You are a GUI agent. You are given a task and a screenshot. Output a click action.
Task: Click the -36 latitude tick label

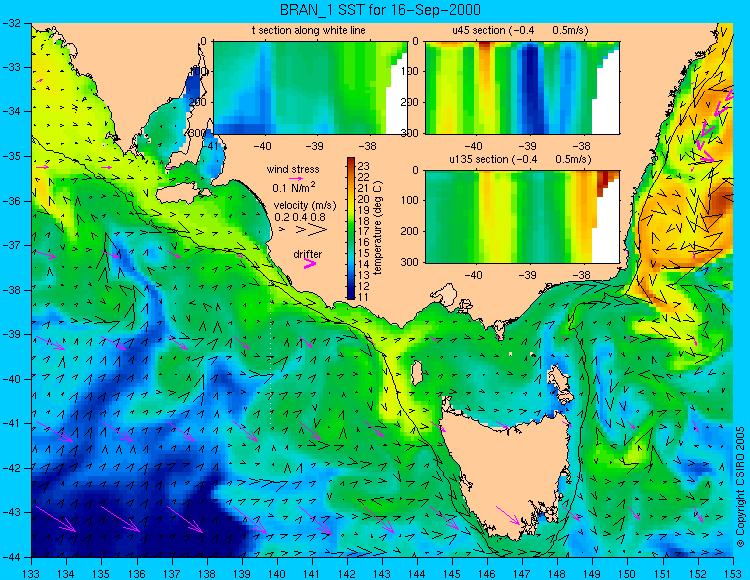[12, 201]
